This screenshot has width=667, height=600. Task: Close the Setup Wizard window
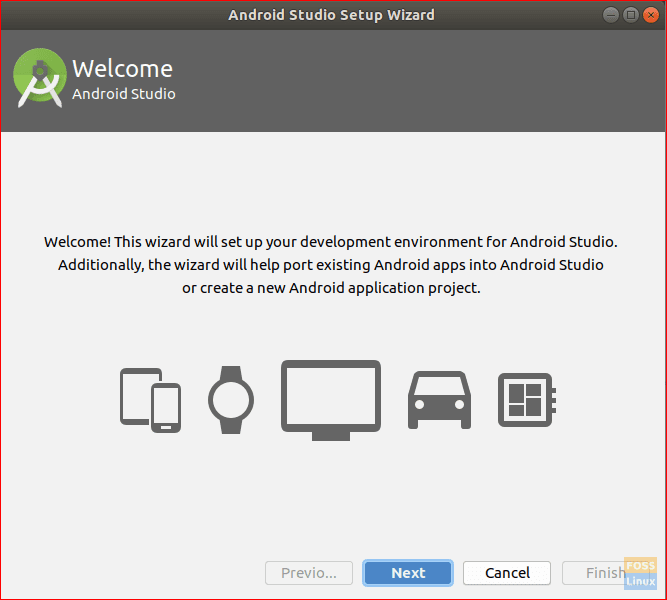(651, 15)
